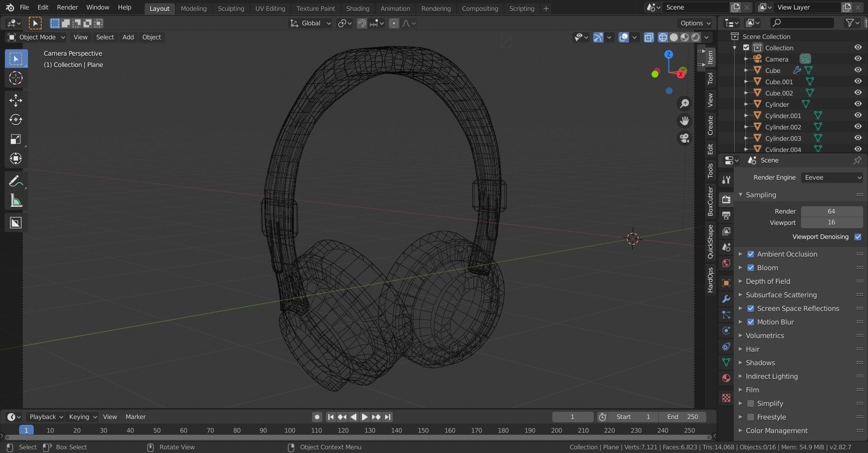Switch to solid viewport shading

tap(674, 37)
